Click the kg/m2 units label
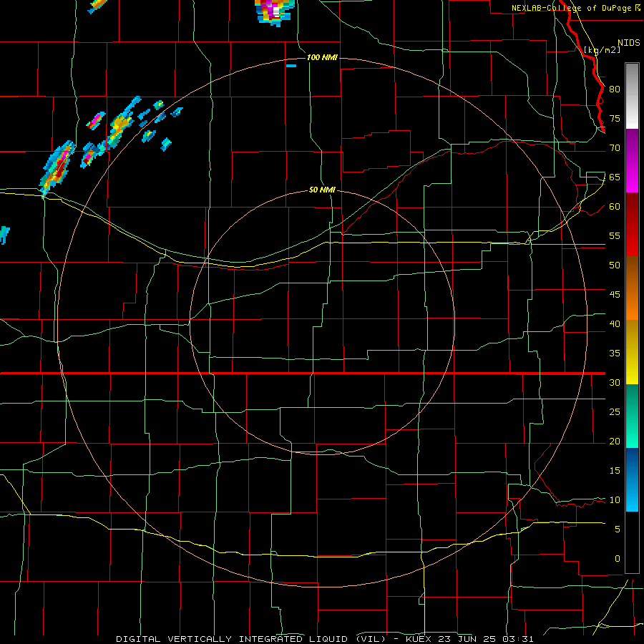 tap(602, 49)
